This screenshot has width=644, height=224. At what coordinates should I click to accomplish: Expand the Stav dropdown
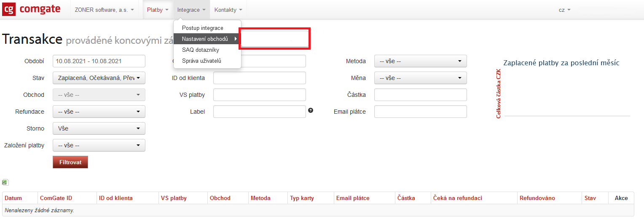[x=99, y=78]
